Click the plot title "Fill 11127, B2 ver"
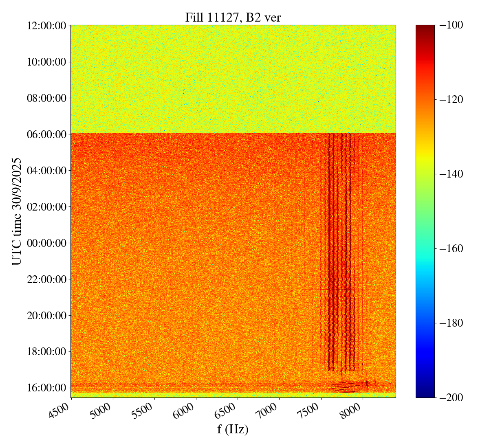Viewport: 489px width, 448px height. [233, 17]
